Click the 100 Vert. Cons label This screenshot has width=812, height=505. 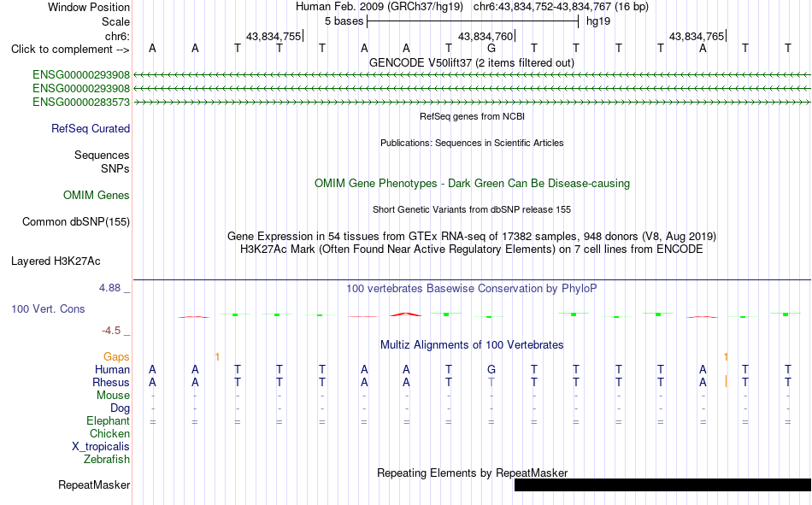coord(48,308)
